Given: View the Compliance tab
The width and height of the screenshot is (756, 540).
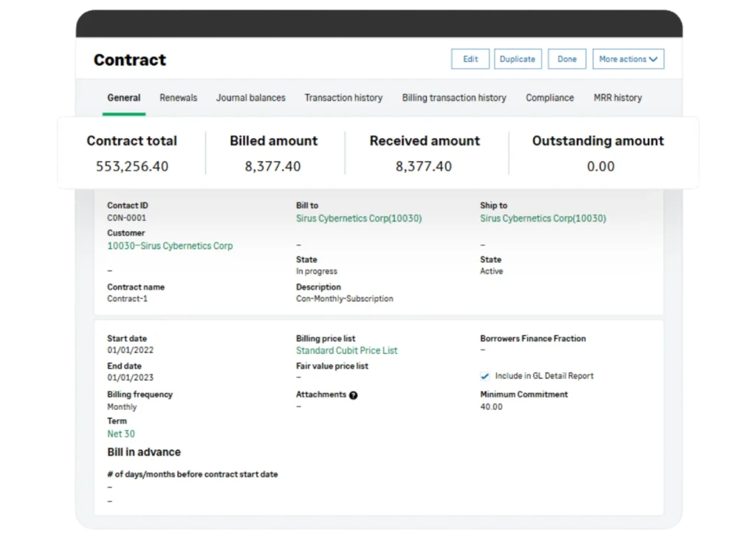Looking at the screenshot, I should click(x=549, y=98).
